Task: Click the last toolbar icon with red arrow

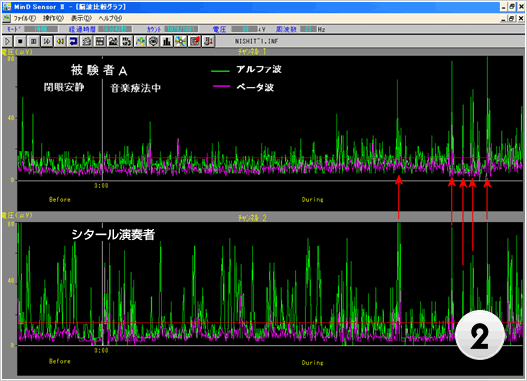Action: point(208,41)
